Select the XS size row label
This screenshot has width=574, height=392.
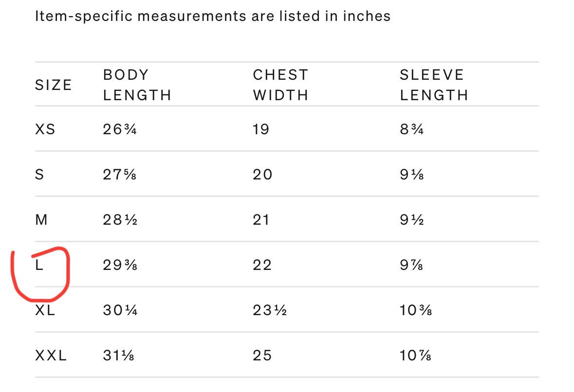(45, 129)
